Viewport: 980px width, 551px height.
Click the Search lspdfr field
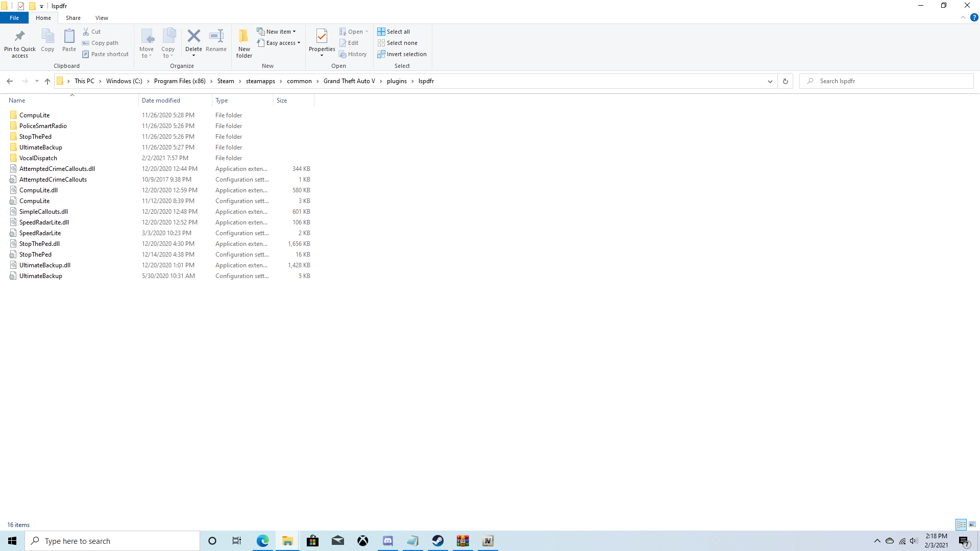(888, 81)
